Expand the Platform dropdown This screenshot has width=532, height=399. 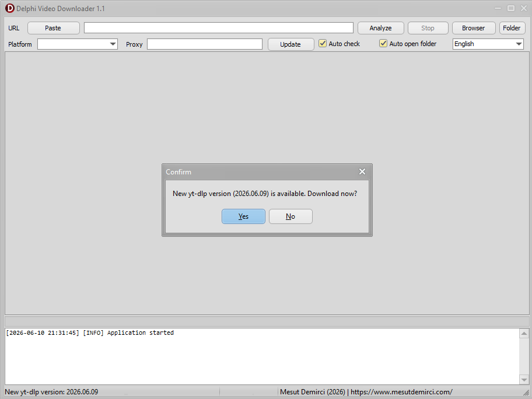coord(113,44)
